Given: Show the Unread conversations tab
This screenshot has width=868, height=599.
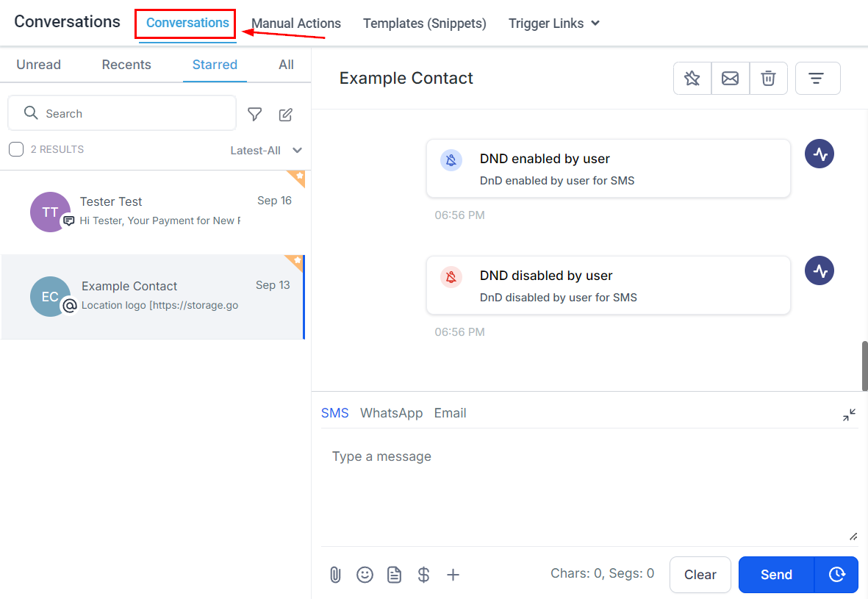Looking at the screenshot, I should pyautogui.click(x=39, y=65).
